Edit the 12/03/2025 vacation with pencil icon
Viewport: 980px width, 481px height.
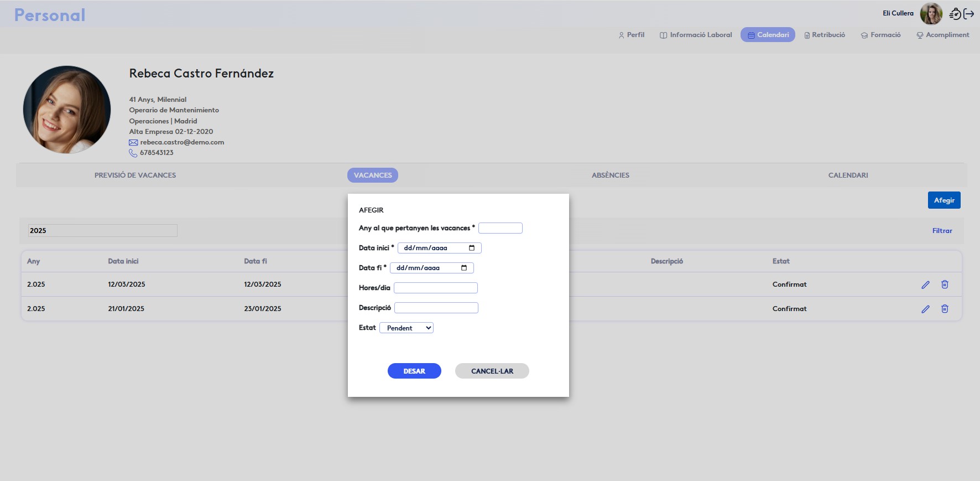coord(925,285)
